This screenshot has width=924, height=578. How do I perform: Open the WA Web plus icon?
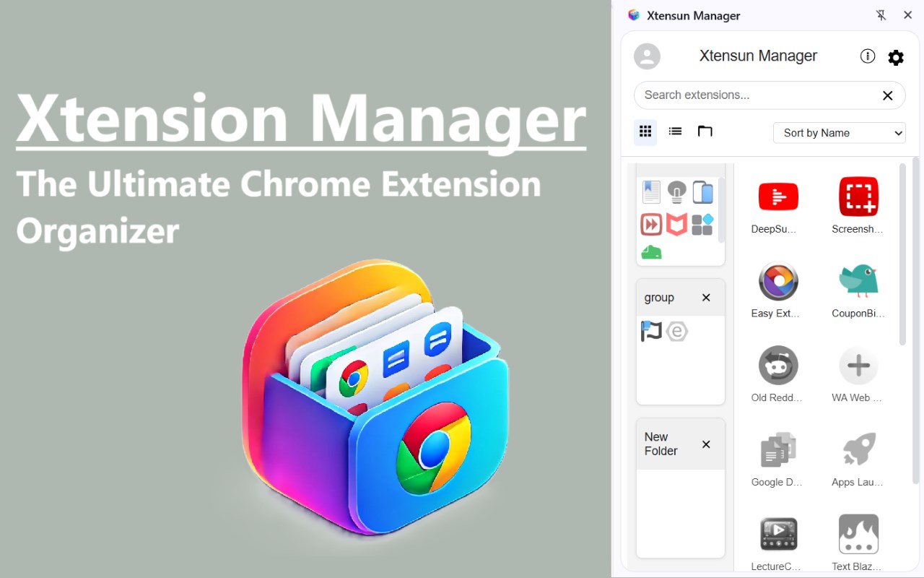(x=858, y=366)
